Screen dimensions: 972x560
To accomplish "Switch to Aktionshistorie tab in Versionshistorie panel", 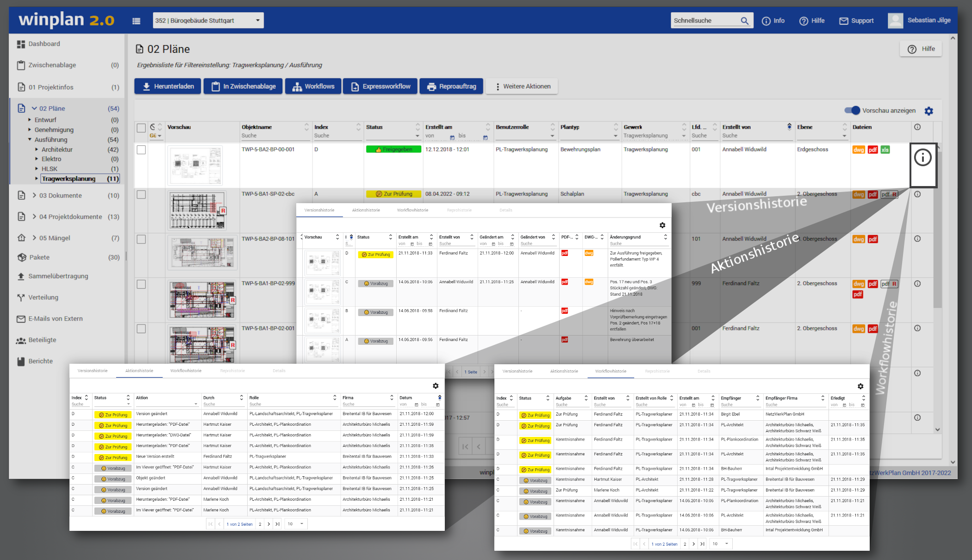I will pyautogui.click(x=366, y=210).
